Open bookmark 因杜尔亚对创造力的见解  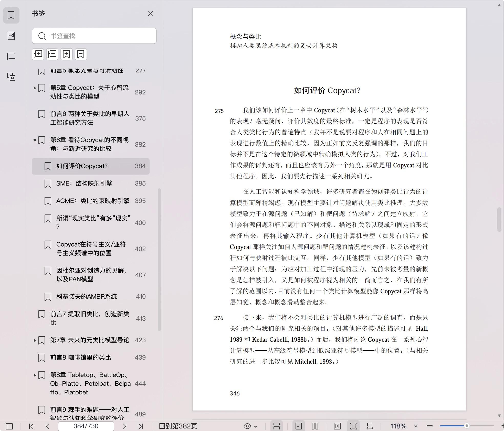coord(91,275)
